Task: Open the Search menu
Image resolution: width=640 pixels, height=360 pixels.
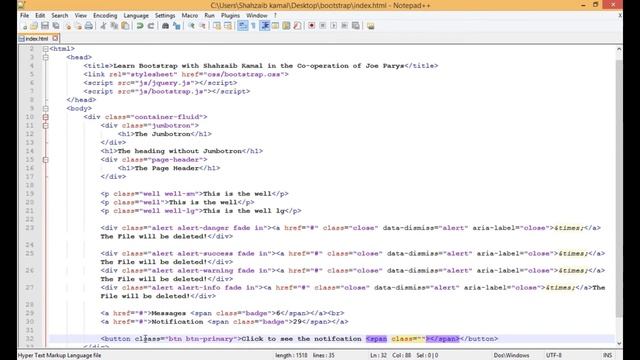Action: [x=60, y=16]
